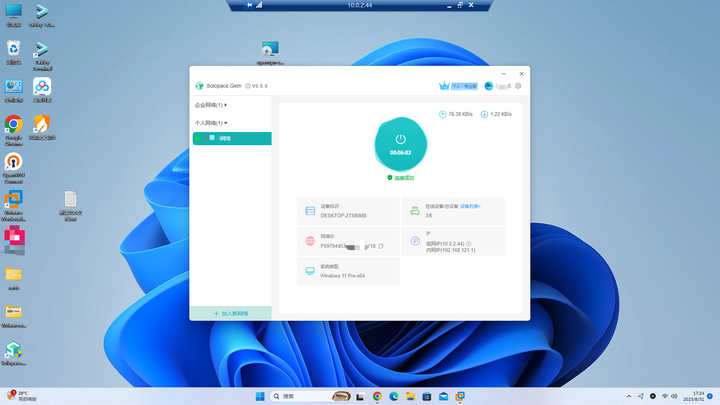The height and width of the screenshot is (405, 720).
Task: Click the download speed arrow icon
Action: [484, 114]
